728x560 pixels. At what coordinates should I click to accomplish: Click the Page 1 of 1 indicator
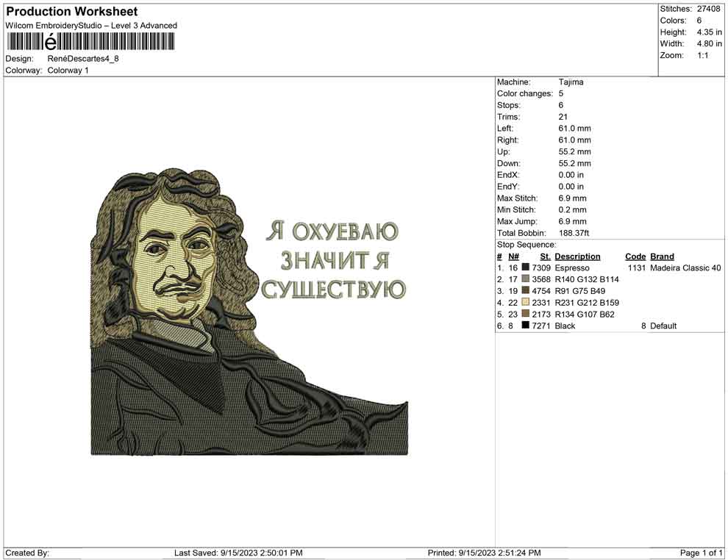pyautogui.click(x=701, y=553)
